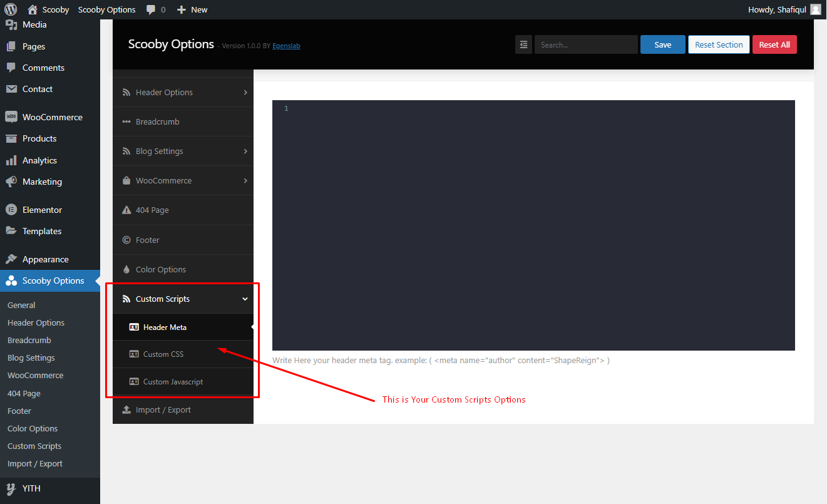Click the Breadcrumb dots icon in options panel

(126, 121)
